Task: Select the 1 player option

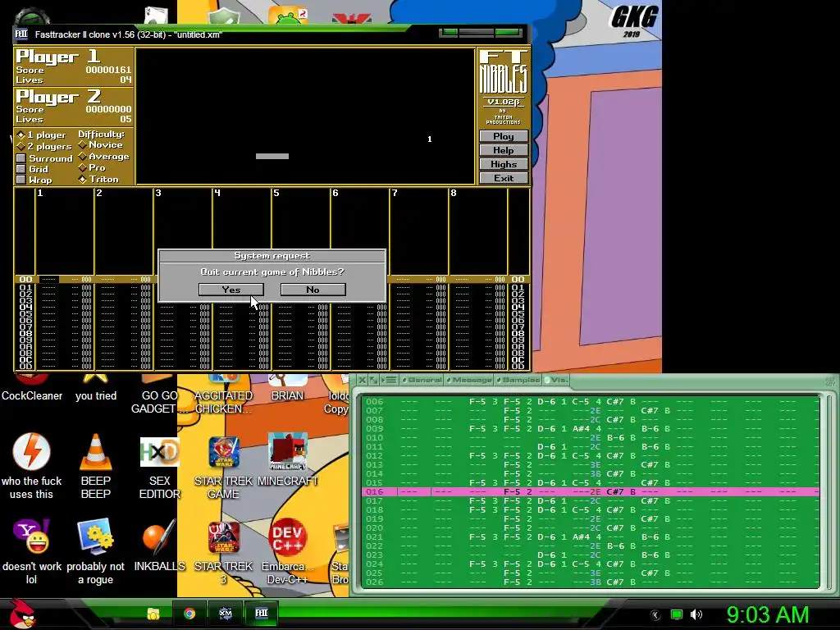Action: 42,135
